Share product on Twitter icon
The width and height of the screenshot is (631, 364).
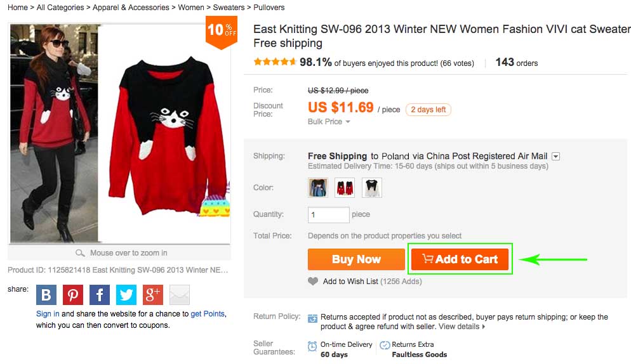[126, 295]
